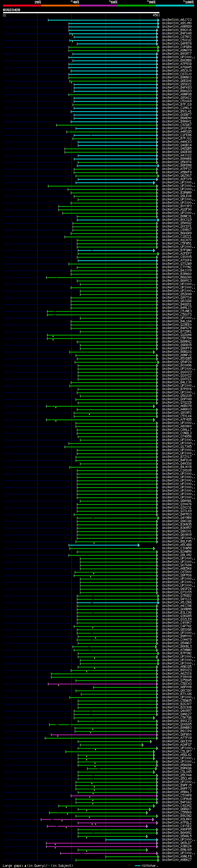This screenshot has width=197, height=868.
Task: Click label UniRef100_B7PSN2
Action: pos(177,653)
